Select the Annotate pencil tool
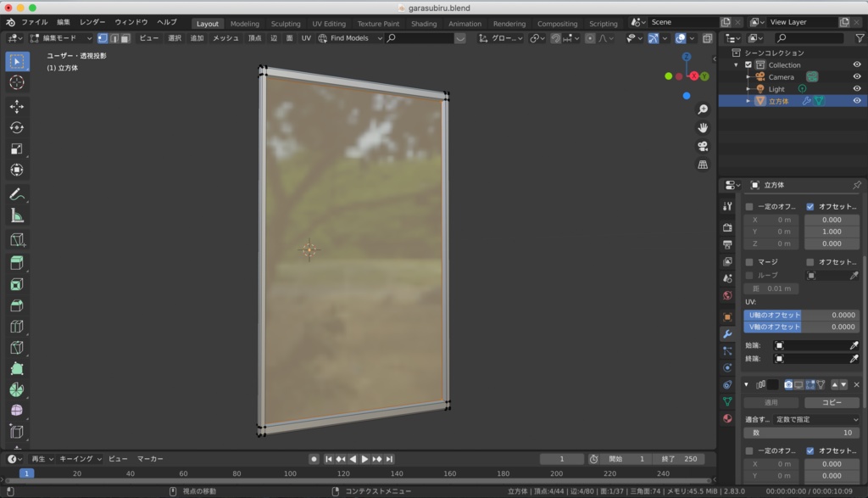The width and height of the screenshot is (868, 498). coord(17,194)
